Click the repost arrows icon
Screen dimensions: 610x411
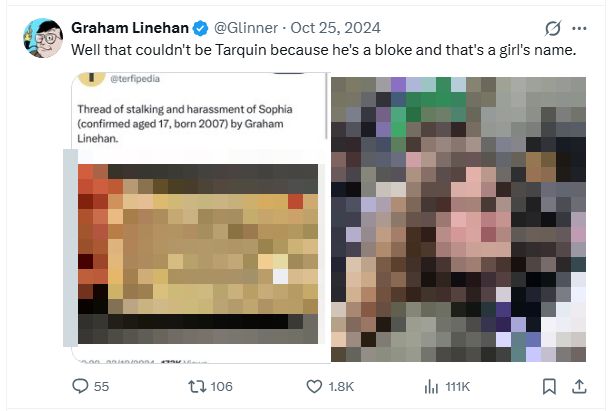pyautogui.click(x=197, y=386)
